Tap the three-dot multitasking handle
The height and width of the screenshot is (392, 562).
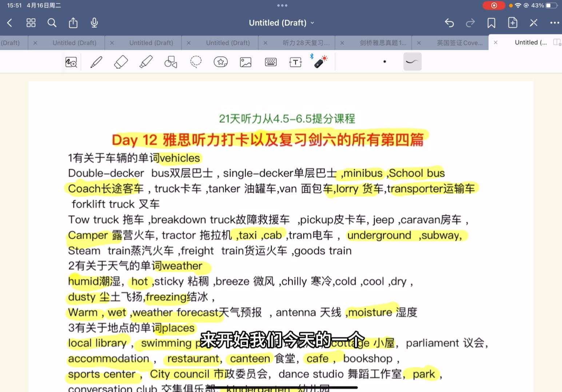282,5
